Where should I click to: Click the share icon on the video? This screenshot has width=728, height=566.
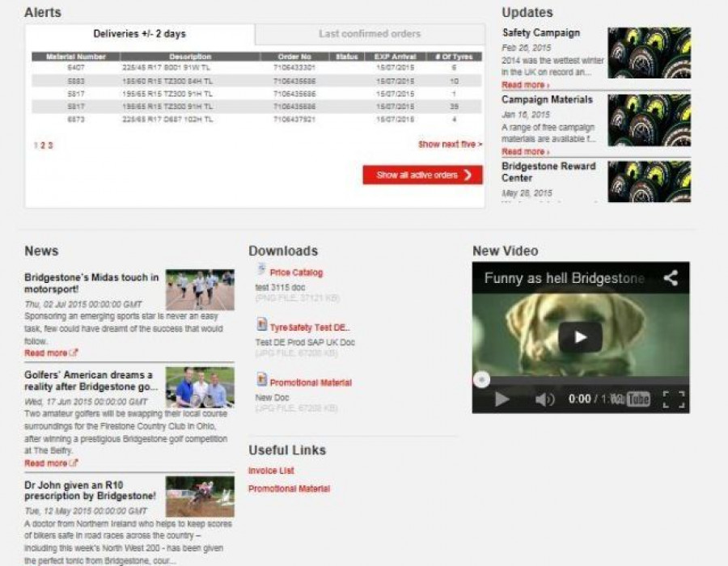click(671, 278)
